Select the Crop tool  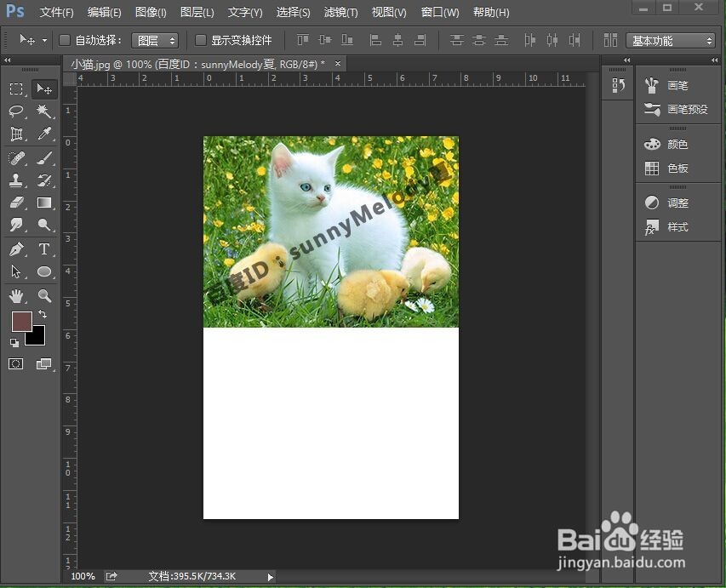pyautogui.click(x=16, y=134)
